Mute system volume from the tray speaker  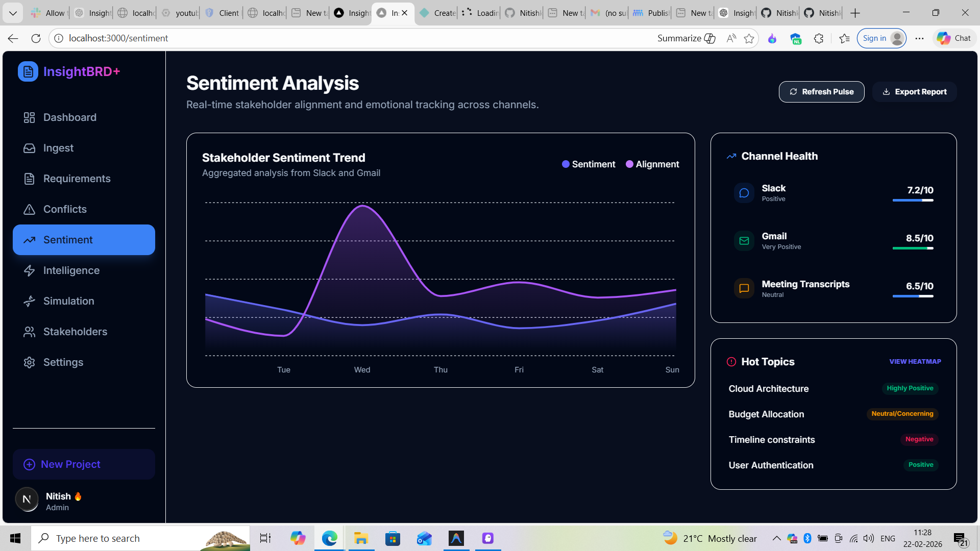pyautogui.click(x=869, y=538)
